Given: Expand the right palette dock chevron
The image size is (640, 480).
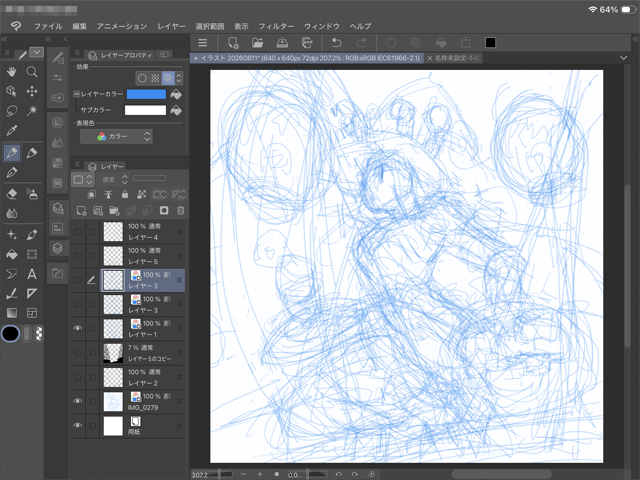Looking at the screenshot, I should click(636, 39).
